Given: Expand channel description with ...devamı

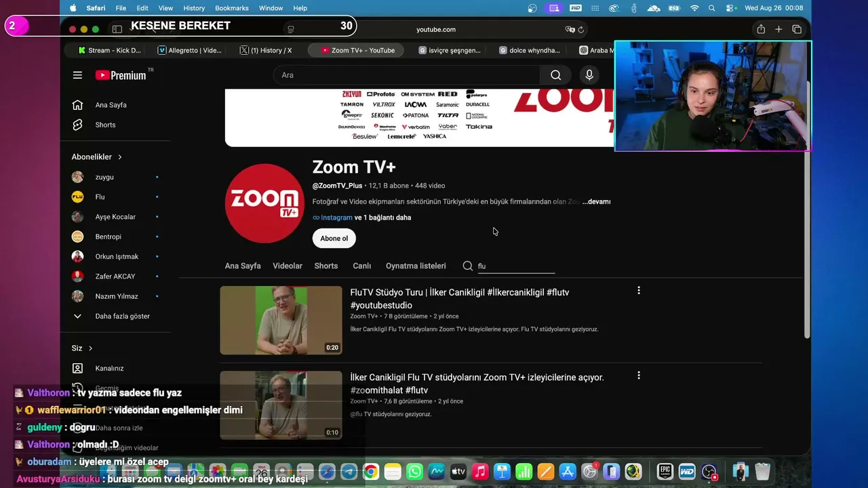Looking at the screenshot, I should pos(597,201).
